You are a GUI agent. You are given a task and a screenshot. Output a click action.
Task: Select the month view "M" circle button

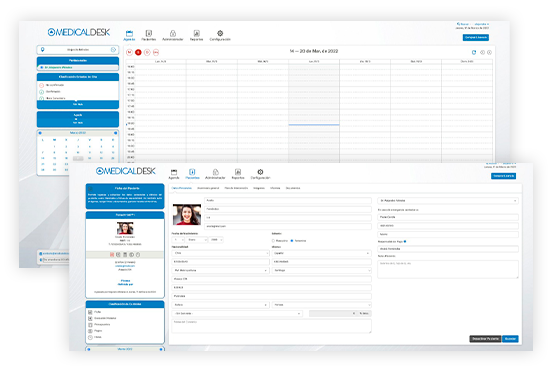(x=129, y=52)
